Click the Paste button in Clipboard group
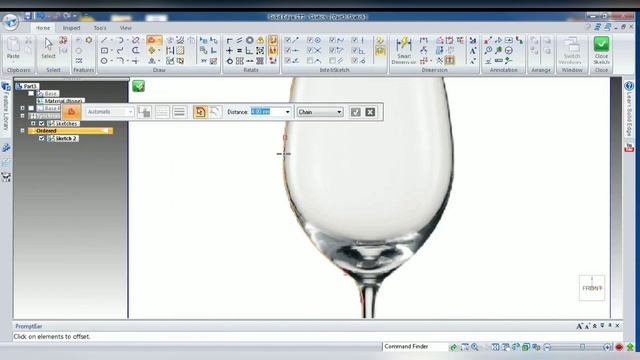 (13, 48)
